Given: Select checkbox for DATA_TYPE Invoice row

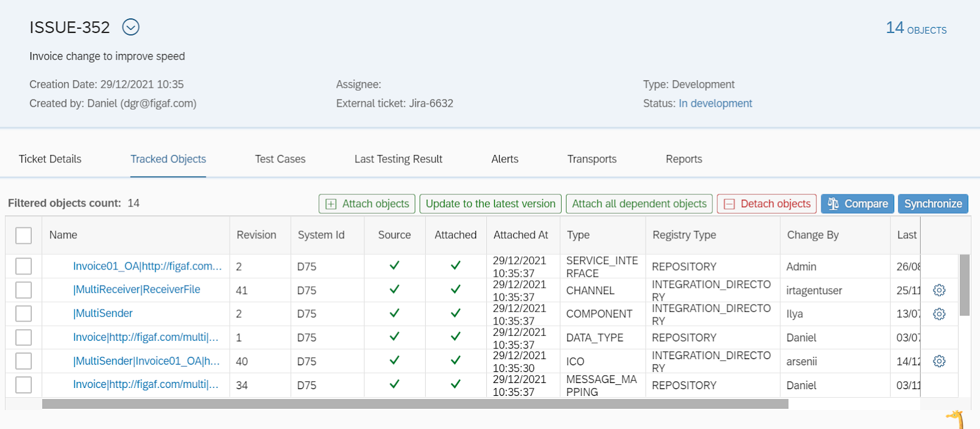Looking at the screenshot, I should [23, 337].
